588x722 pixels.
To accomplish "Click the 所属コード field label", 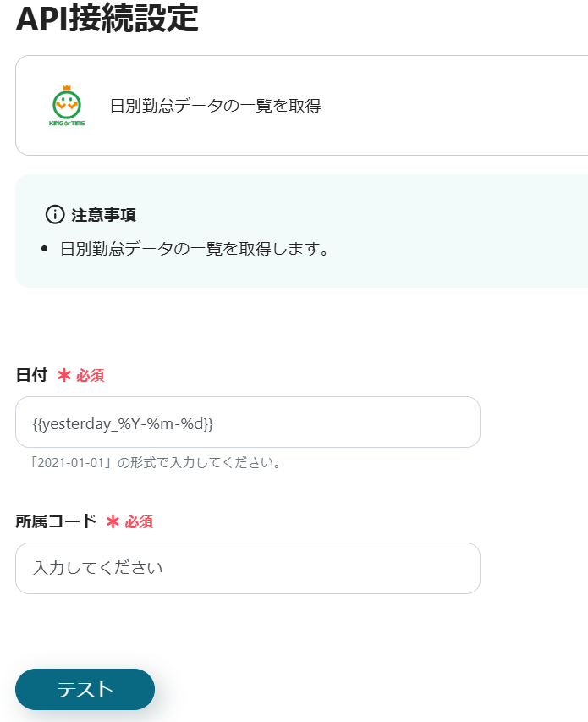I will (x=56, y=521).
